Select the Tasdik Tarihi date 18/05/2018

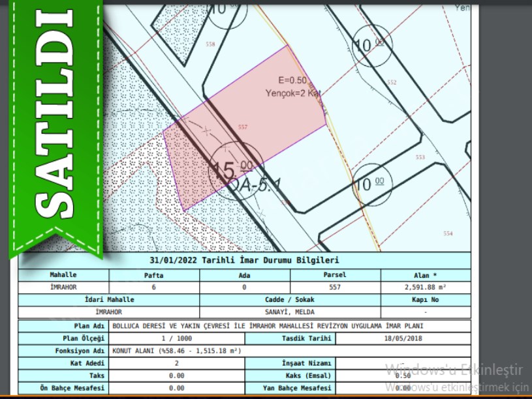[404, 339]
